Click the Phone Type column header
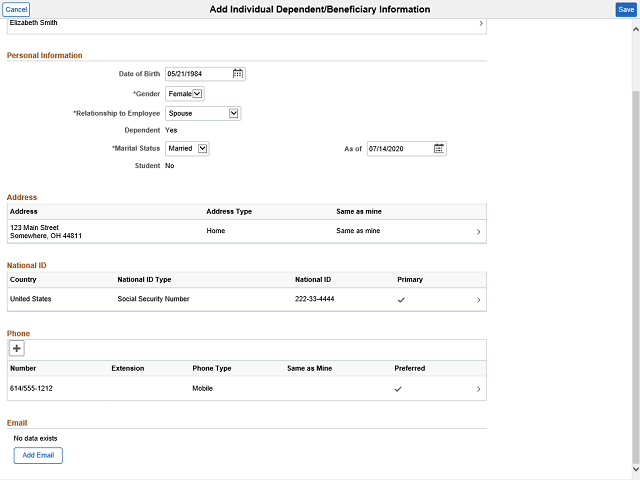Viewport: 640px width, 480px height. click(x=212, y=368)
